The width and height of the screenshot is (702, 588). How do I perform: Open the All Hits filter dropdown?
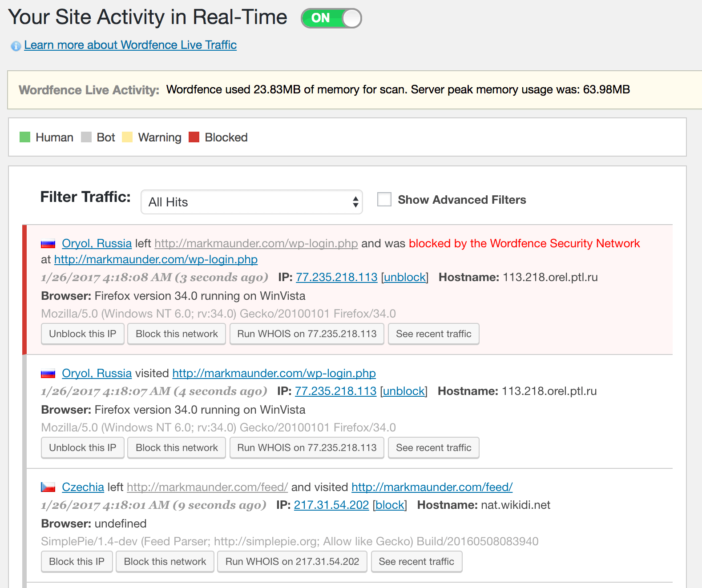252,202
